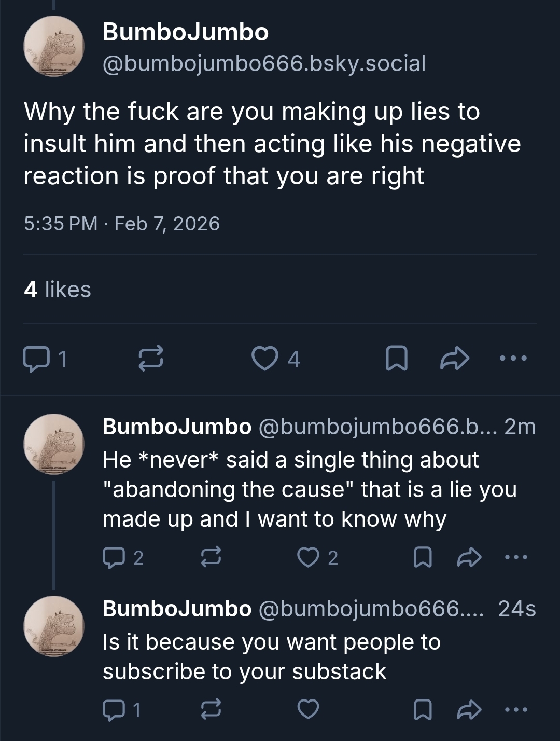Like the substack question post
The image size is (560, 741).
[x=308, y=709]
